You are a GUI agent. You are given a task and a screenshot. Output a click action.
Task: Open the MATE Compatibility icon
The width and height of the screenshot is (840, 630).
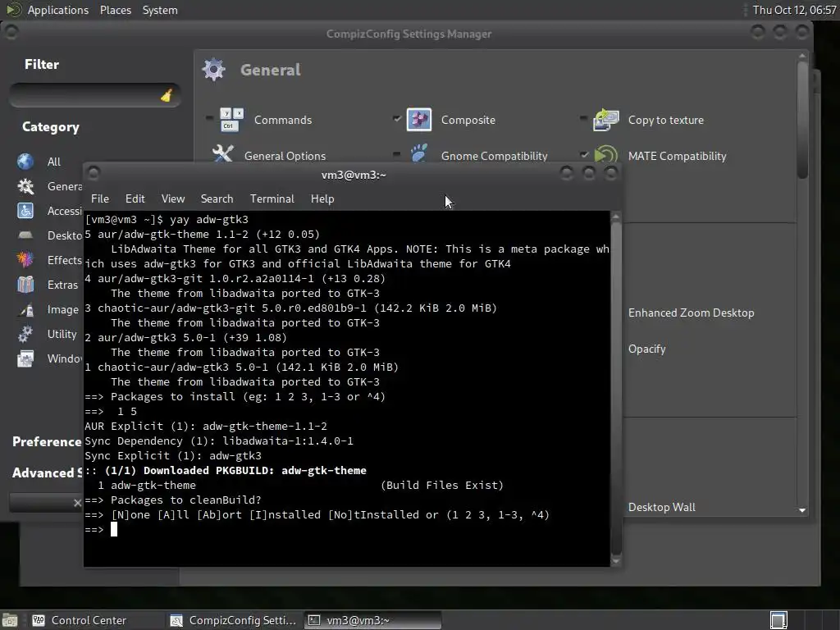pyautogui.click(x=606, y=154)
